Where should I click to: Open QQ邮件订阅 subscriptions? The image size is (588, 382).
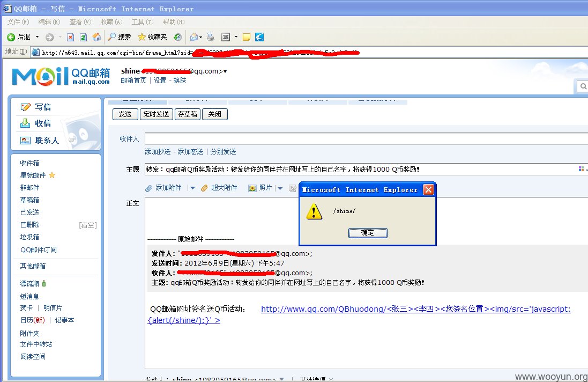click(x=39, y=249)
